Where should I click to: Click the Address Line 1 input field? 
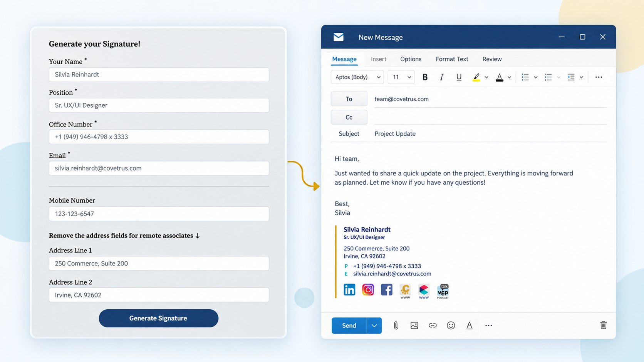tap(159, 264)
